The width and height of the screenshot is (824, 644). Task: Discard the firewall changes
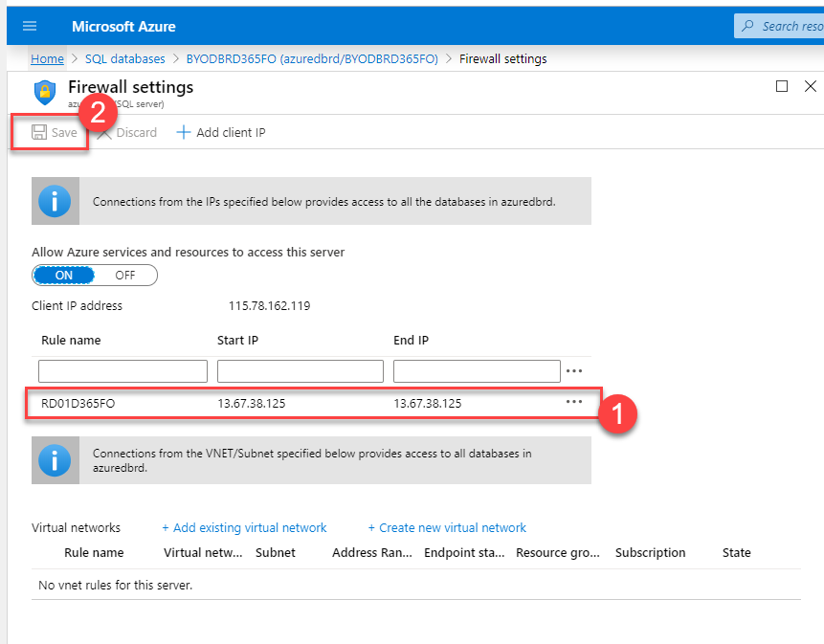pyautogui.click(x=126, y=132)
